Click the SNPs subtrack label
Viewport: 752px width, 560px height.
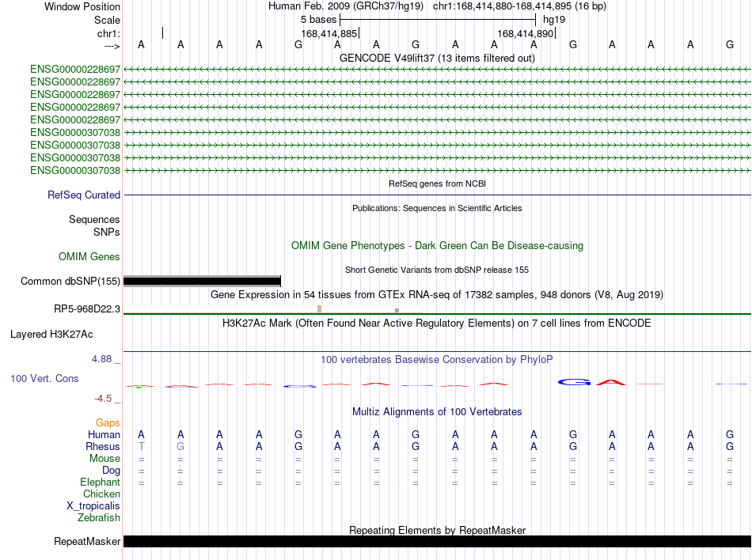tap(107, 232)
